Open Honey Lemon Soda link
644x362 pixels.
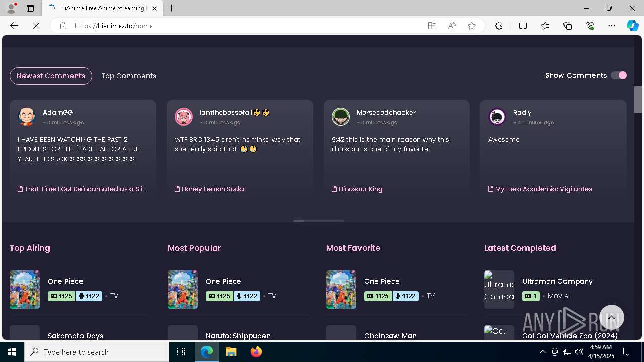209,189
